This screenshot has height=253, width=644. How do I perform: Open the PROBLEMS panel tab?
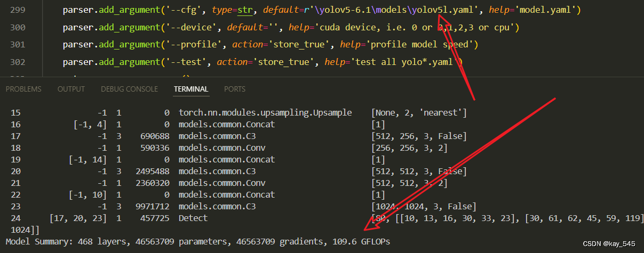point(23,89)
